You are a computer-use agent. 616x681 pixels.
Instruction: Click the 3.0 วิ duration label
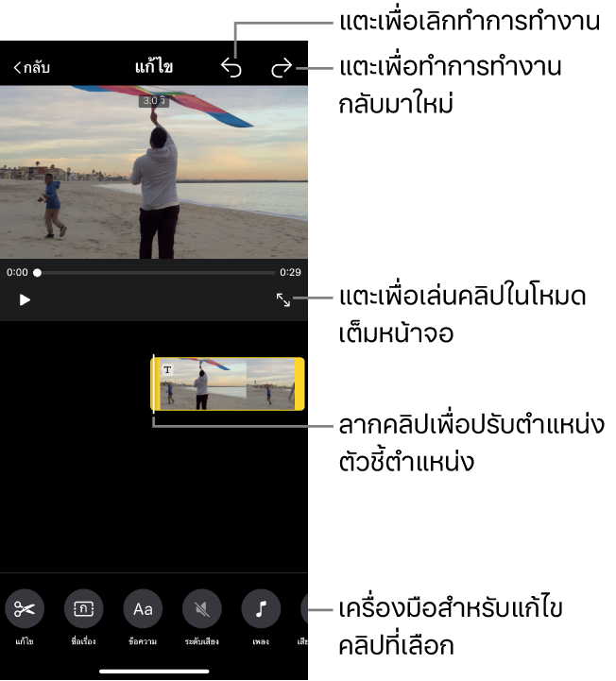click(x=154, y=101)
